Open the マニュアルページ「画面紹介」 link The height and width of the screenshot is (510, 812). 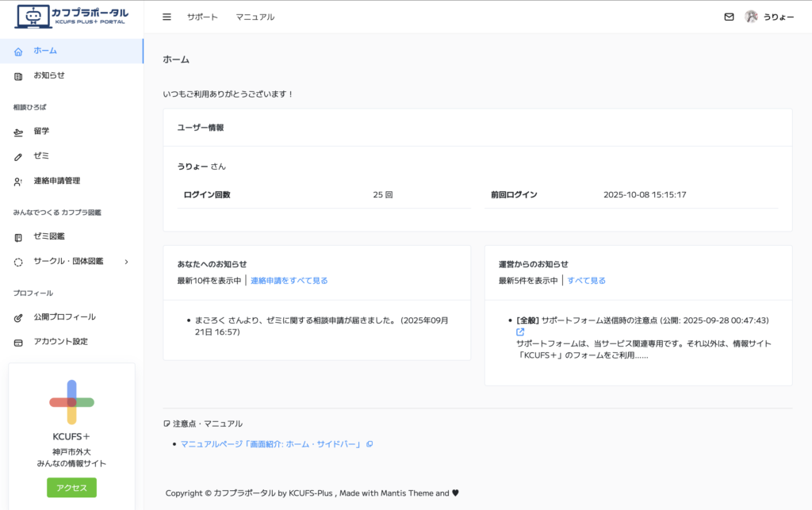(x=271, y=444)
